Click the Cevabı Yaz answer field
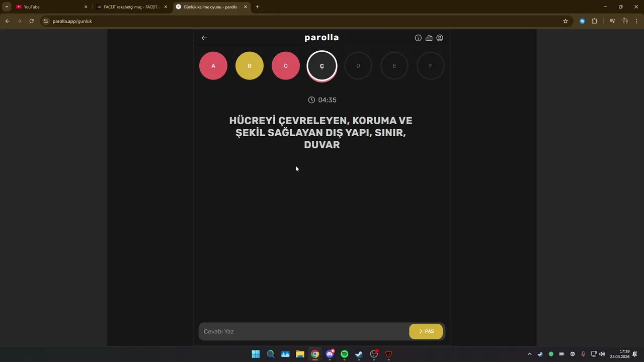Viewport: 644px width, 362px height. pyautogui.click(x=304, y=331)
